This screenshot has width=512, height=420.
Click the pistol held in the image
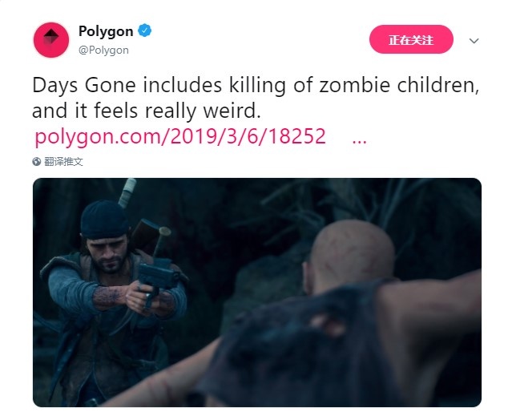click(x=155, y=277)
